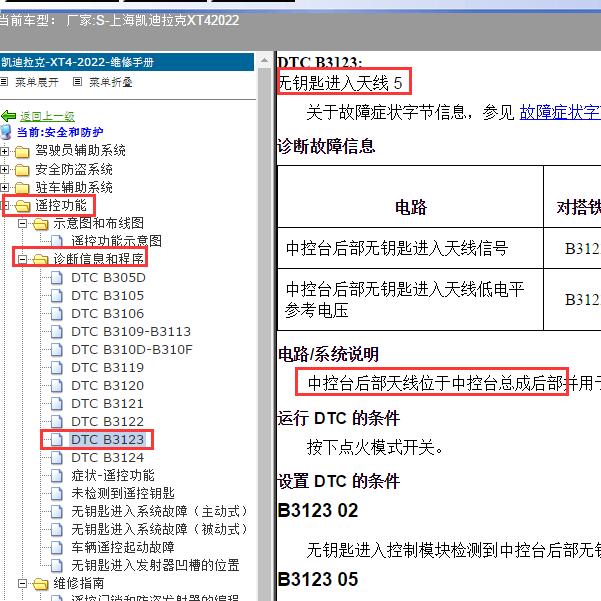Click the 电路 column header
The width and height of the screenshot is (601, 601).
pyautogui.click(x=410, y=197)
